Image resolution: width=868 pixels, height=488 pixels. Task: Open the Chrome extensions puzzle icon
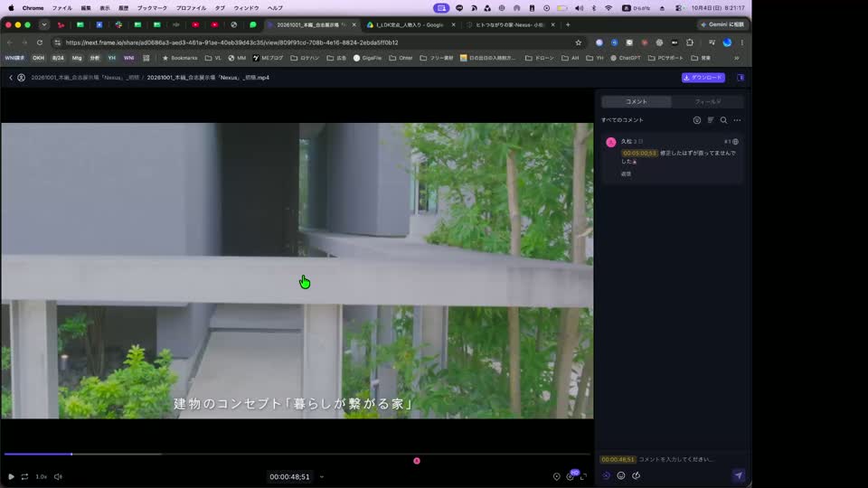point(690,42)
